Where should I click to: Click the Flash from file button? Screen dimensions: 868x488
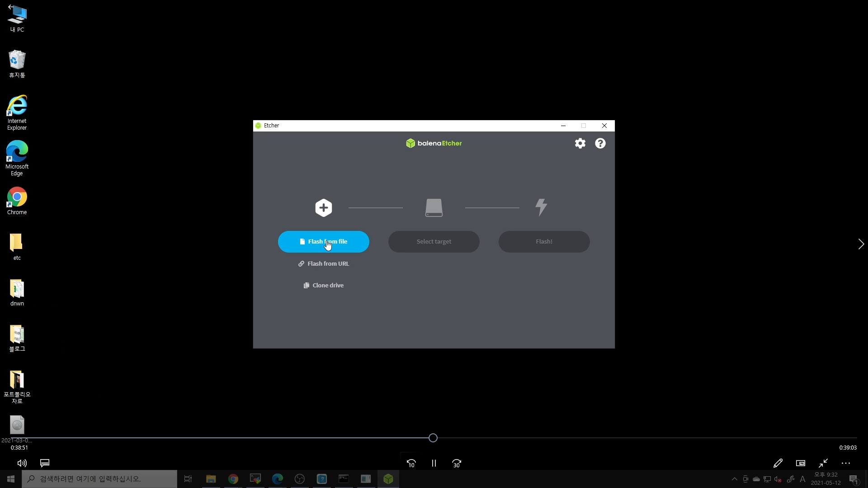323,242
